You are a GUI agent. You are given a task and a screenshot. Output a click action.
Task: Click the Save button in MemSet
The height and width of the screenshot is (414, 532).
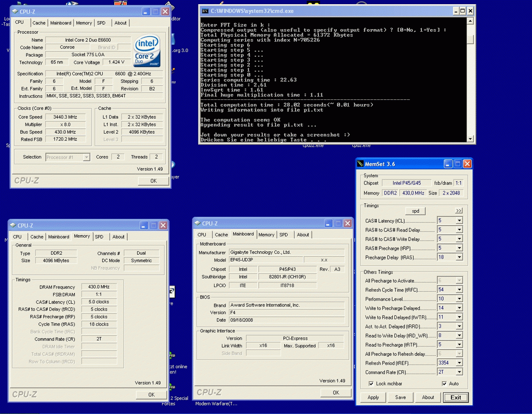(401, 397)
